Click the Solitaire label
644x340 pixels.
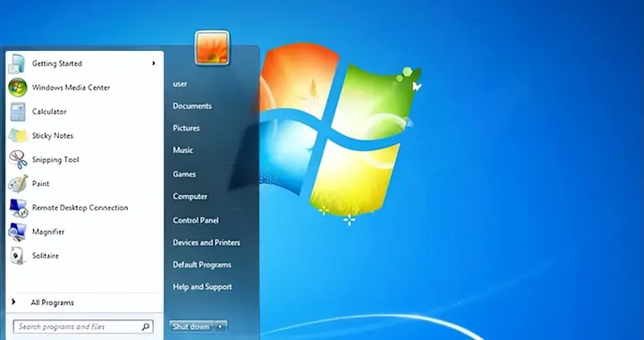coord(46,256)
